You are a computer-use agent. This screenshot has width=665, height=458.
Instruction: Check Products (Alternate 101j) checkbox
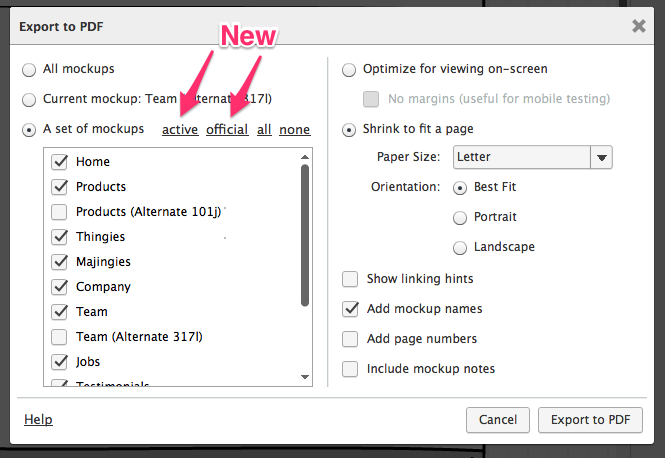(x=59, y=212)
